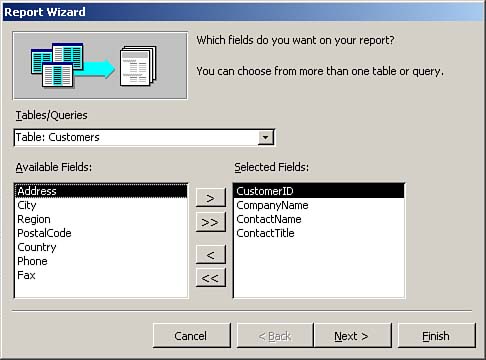Click the Report Wizard illustration image

100,66
